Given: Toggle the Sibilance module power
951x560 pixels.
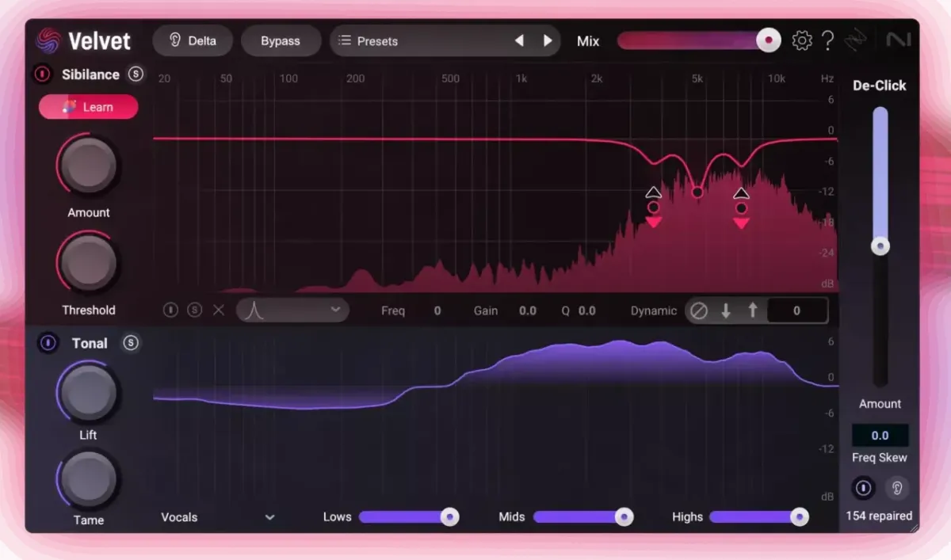Looking at the screenshot, I should click(41, 74).
